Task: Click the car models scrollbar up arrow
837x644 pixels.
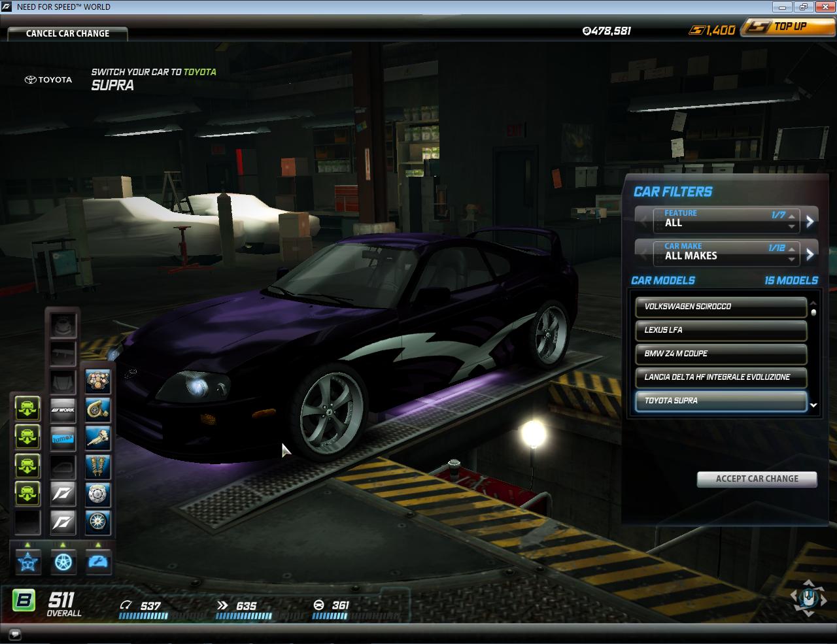Action: (813, 303)
